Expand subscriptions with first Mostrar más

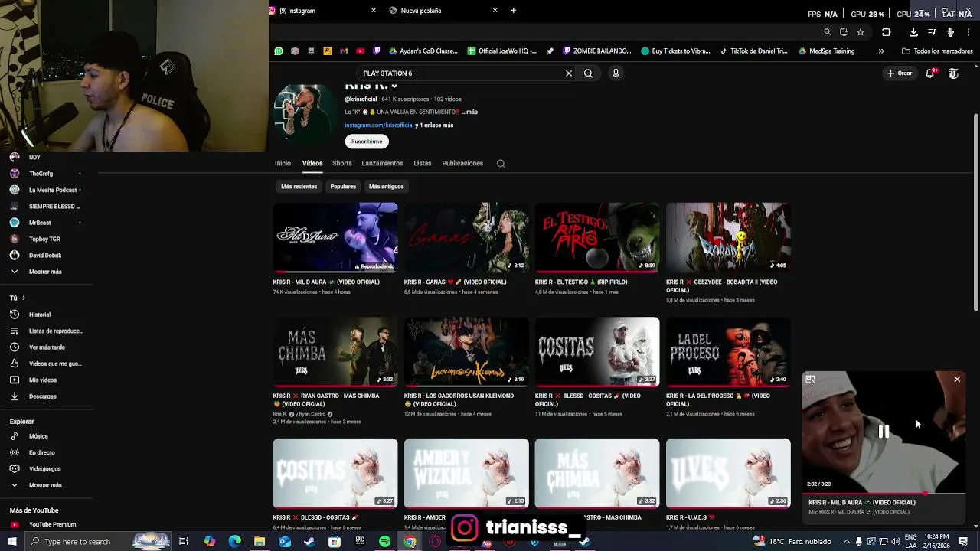point(45,272)
